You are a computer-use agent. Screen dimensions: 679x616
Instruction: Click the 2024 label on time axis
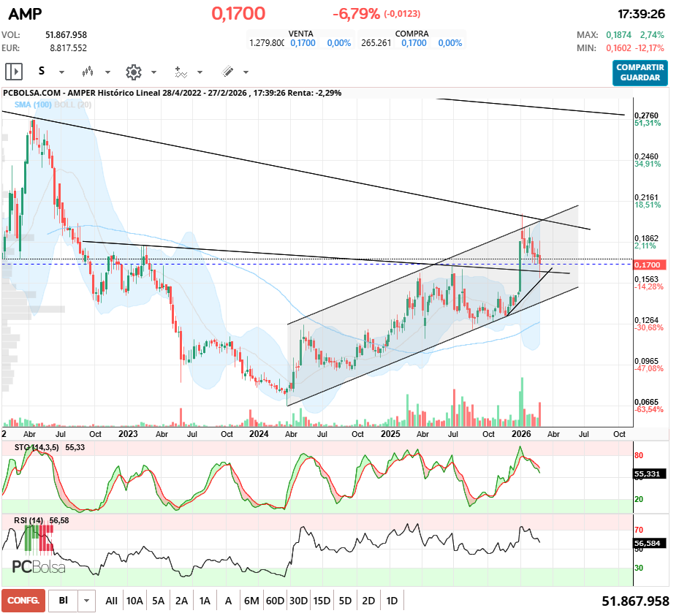(x=259, y=434)
